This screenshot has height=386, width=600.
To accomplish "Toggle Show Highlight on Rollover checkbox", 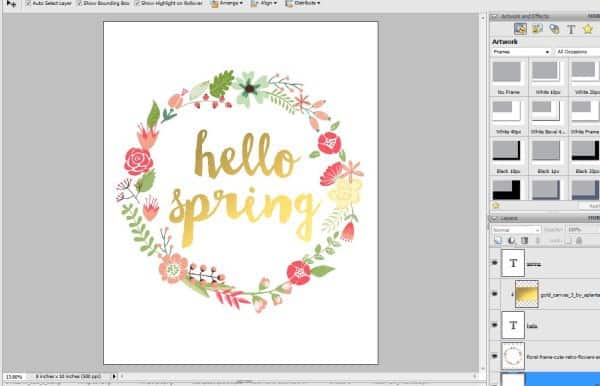I will coord(137,3).
